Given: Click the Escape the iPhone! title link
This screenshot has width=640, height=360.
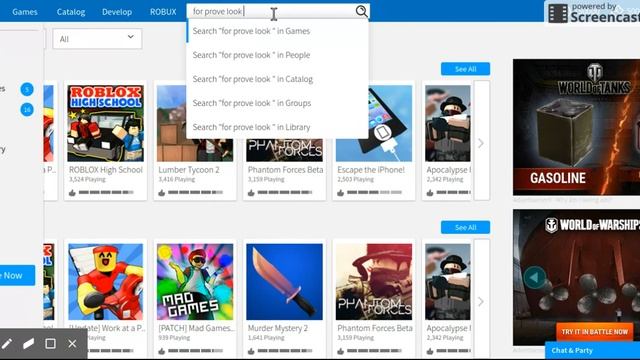Looking at the screenshot, I should 371,169.
